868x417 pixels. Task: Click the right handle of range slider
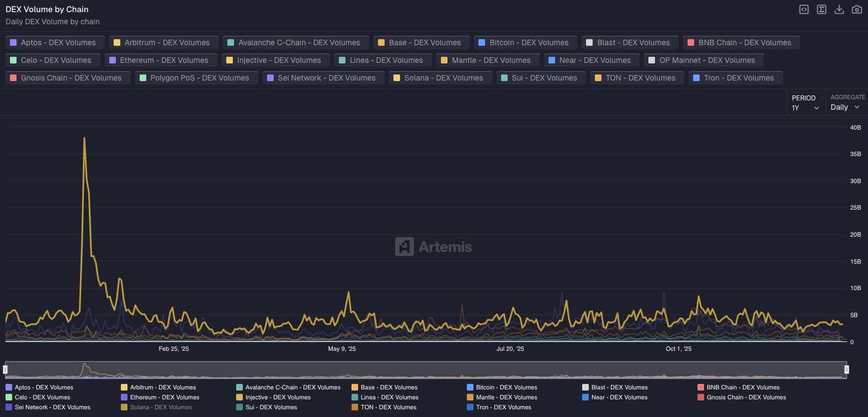pos(846,370)
